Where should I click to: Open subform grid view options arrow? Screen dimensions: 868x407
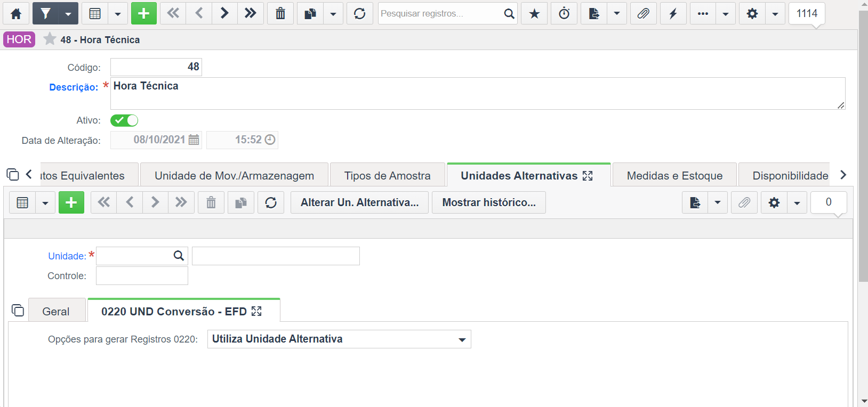tap(45, 202)
